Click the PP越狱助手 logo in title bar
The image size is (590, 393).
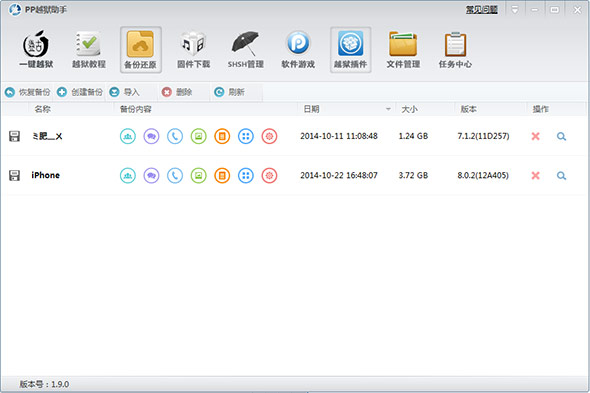point(15,10)
